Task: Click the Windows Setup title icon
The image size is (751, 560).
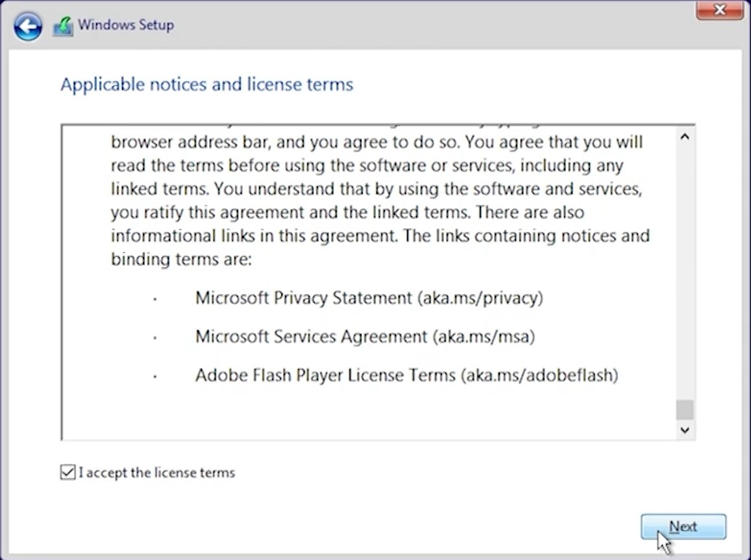Action: point(63,27)
